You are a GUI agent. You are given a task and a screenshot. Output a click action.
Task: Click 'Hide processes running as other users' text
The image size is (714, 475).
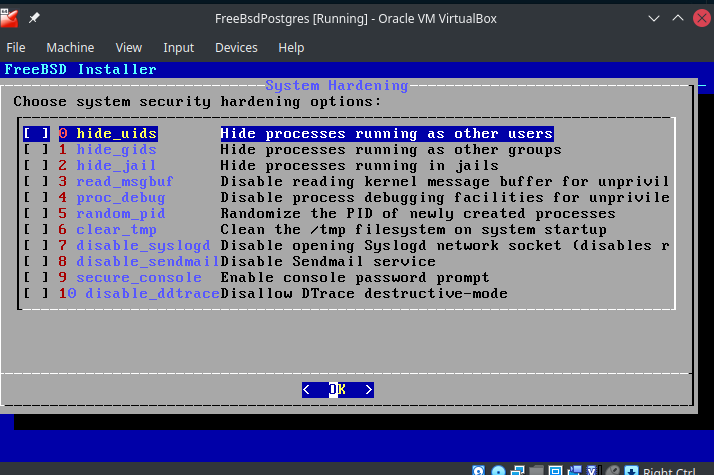coord(387,133)
